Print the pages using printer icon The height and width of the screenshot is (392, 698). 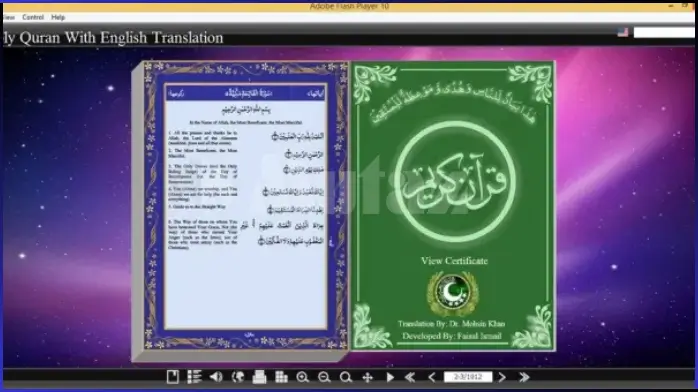click(x=259, y=377)
